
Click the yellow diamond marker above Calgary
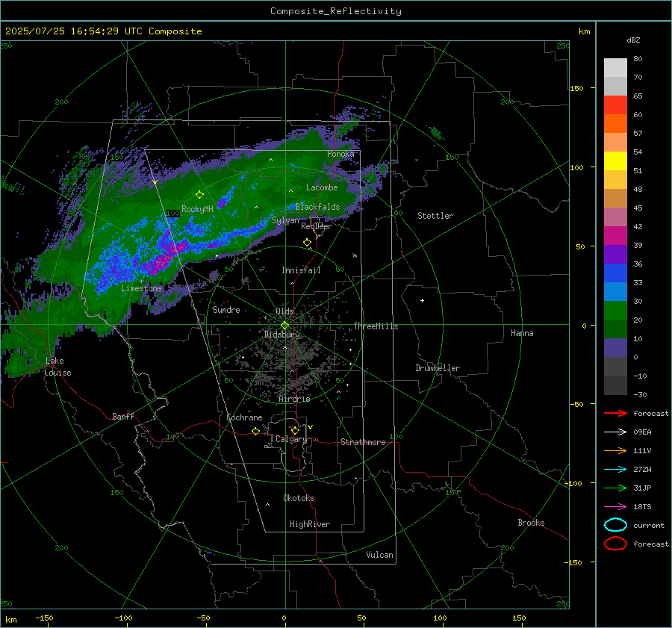(x=295, y=430)
